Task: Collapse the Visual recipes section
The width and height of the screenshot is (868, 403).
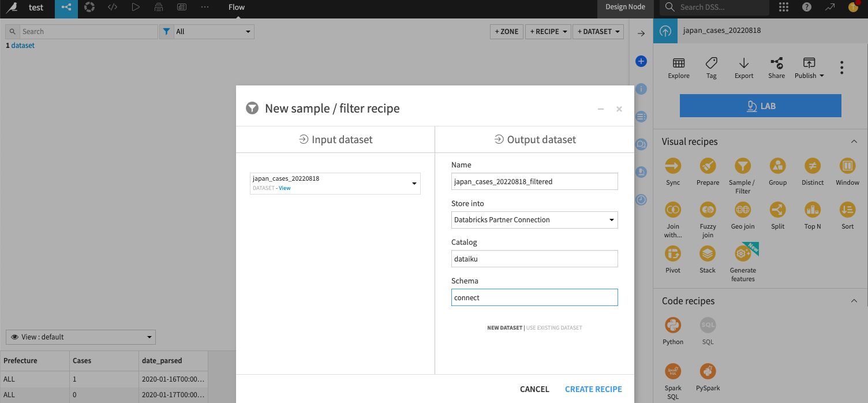Action: [854, 141]
